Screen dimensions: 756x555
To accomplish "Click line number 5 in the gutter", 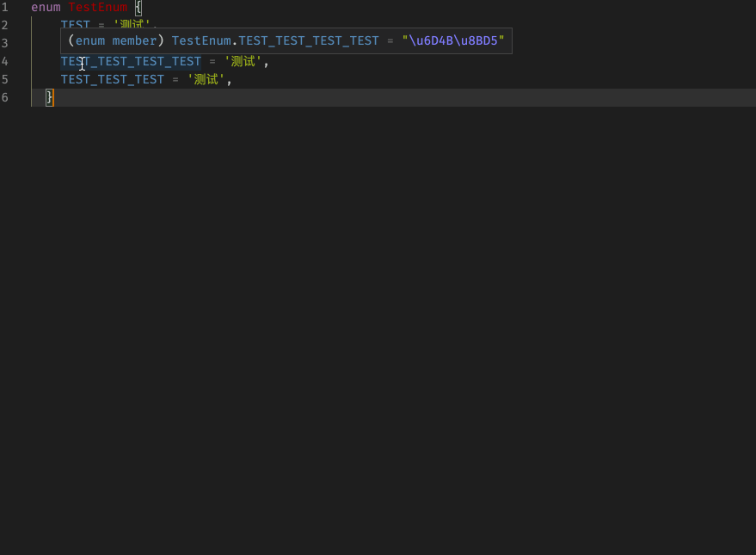I will (5, 79).
